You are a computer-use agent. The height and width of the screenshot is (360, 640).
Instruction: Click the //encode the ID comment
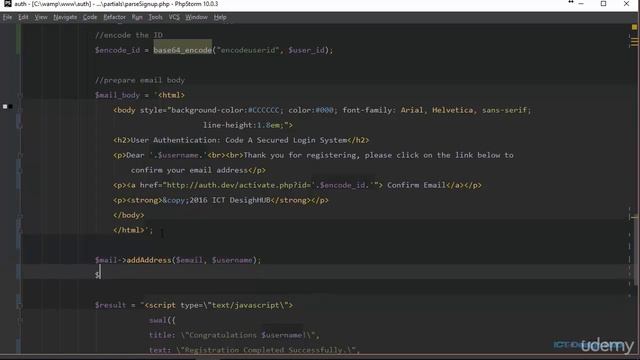click(x=129, y=35)
